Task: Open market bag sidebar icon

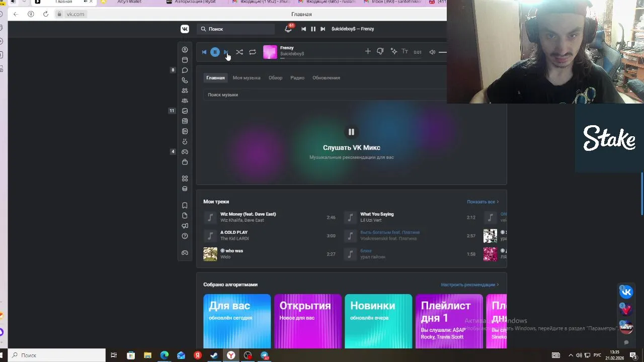Action: [185, 162]
